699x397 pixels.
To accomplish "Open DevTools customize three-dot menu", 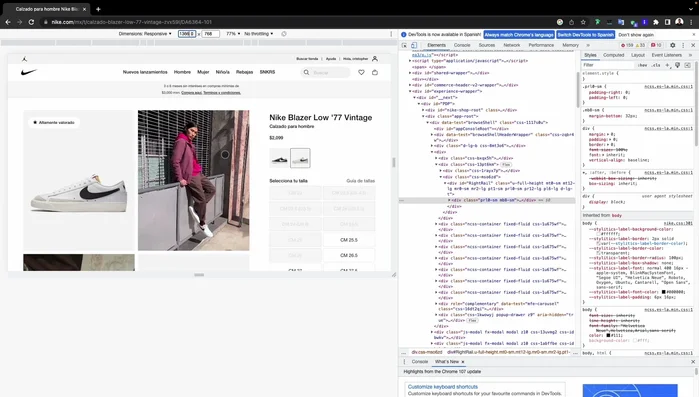I will tap(683, 45).
